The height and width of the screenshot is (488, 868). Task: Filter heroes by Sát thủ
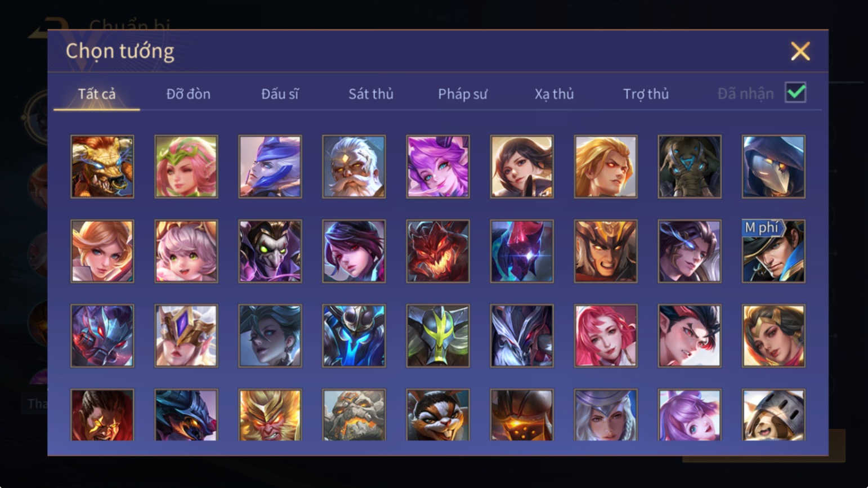pyautogui.click(x=371, y=94)
